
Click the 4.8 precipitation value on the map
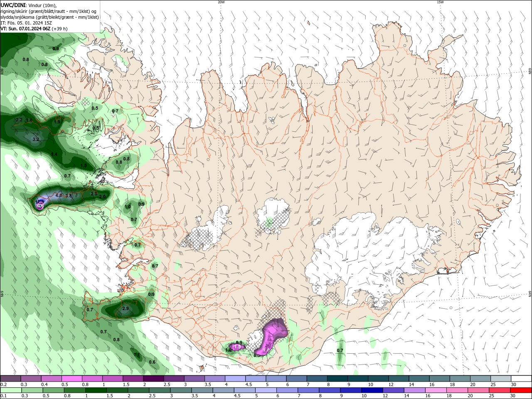59,195
